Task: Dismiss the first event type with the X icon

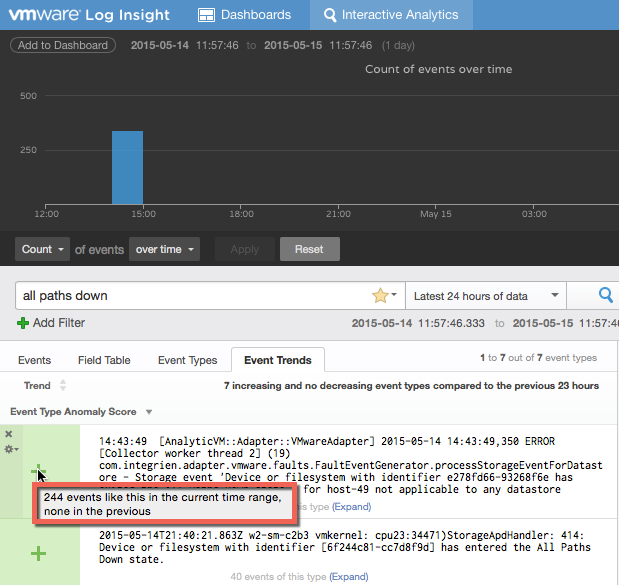Action: (9, 434)
